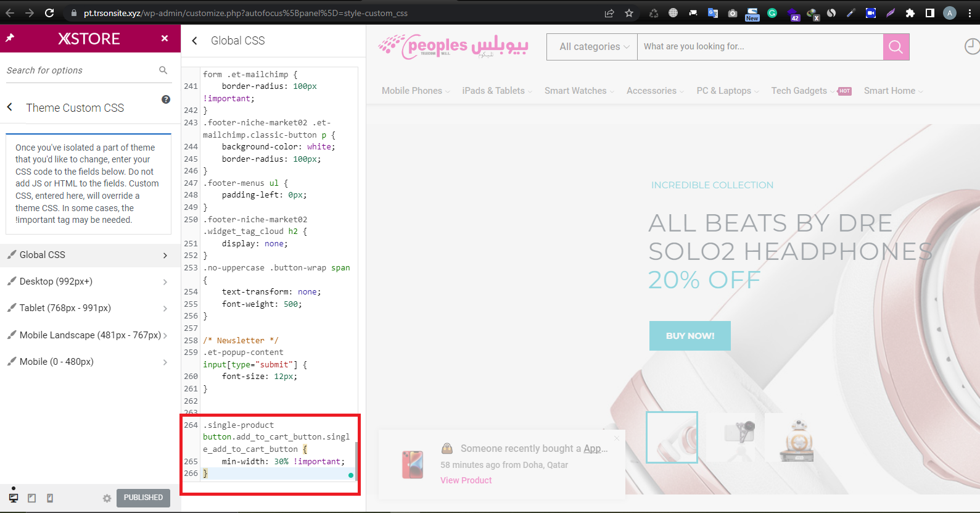Open Smart Watches menu
Image resolution: width=980 pixels, height=513 pixels.
(579, 91)
